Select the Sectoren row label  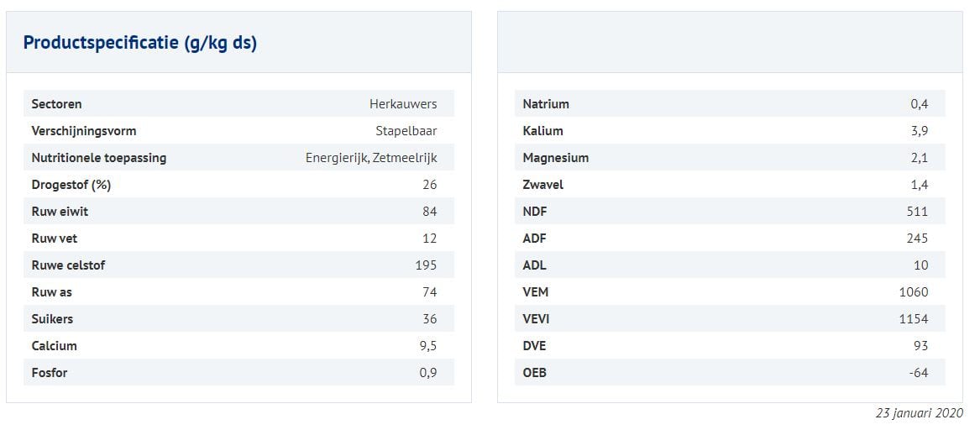pyautogui.click(x=56, y=104)
